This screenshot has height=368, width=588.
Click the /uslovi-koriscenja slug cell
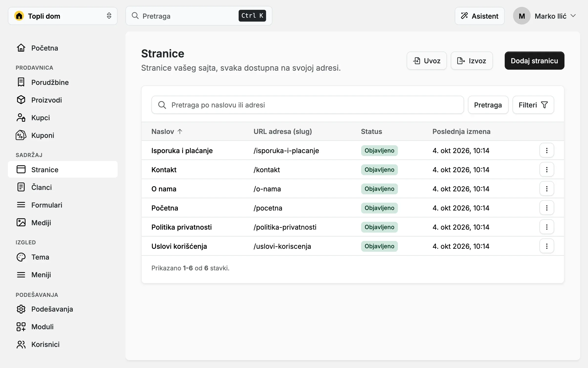click(x=282, y=246)
